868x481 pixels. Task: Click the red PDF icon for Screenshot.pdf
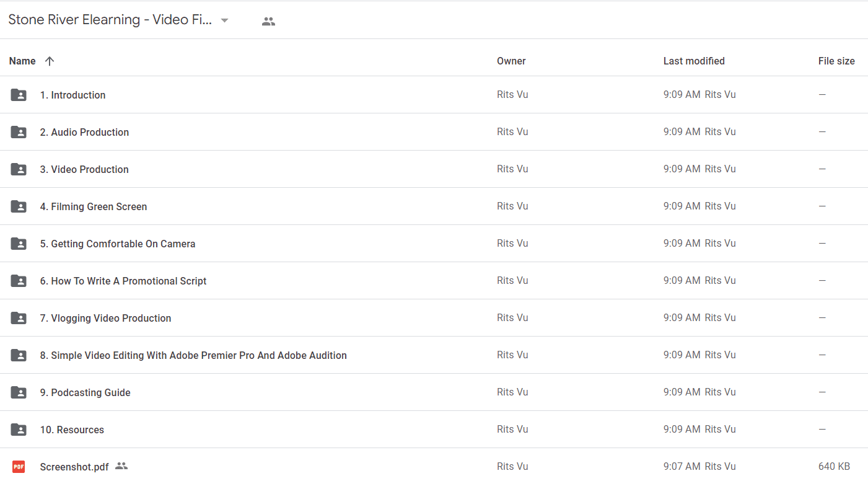pyautogui.click(x=19, y=467)
